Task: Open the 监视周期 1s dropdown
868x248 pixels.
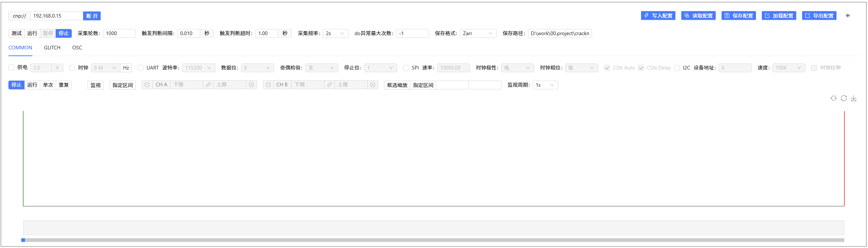Action: click(x=545, y=85)
